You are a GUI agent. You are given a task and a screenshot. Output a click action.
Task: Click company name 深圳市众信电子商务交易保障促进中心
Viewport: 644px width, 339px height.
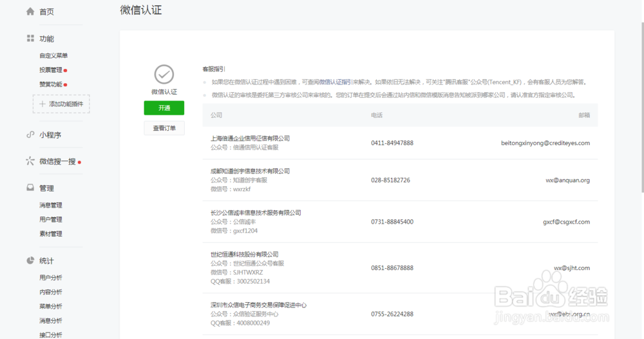click(x=259, y=305)
